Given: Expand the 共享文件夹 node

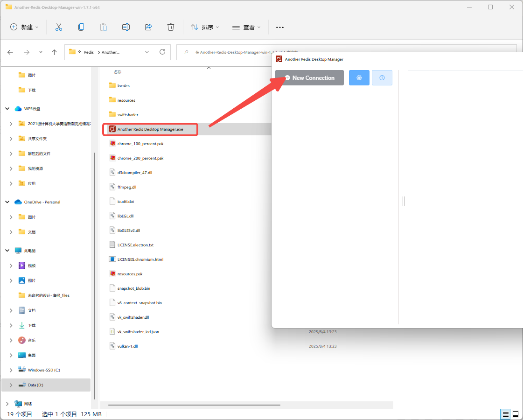Looking at the screenshot, I should pos(11,139).
